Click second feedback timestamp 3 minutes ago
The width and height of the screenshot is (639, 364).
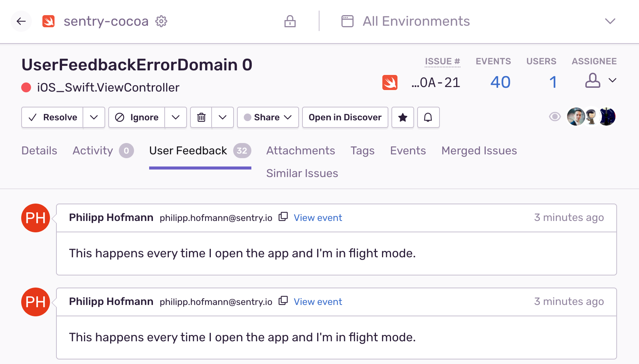click(569, 302)
